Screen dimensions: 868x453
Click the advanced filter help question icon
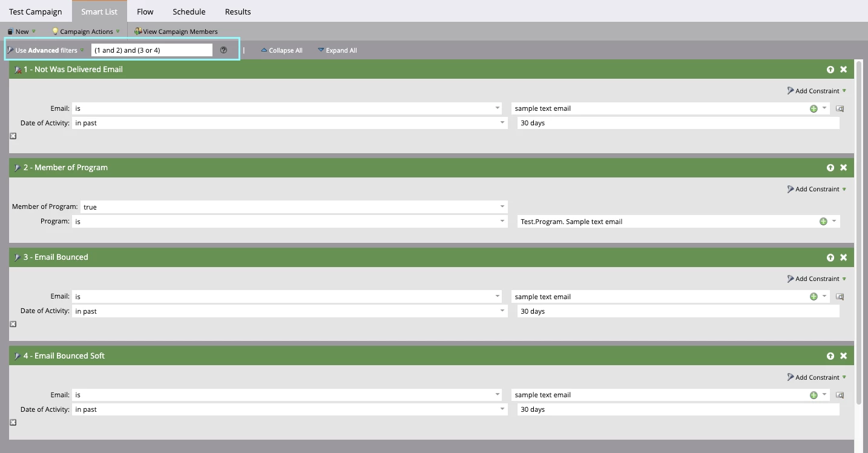[x=224, y=50]
